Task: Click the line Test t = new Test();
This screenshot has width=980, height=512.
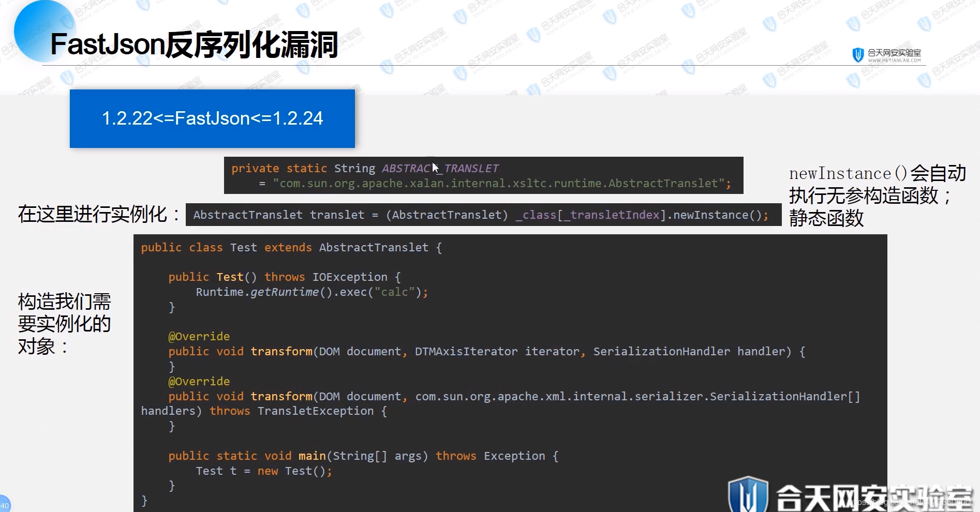Action: 264,471
